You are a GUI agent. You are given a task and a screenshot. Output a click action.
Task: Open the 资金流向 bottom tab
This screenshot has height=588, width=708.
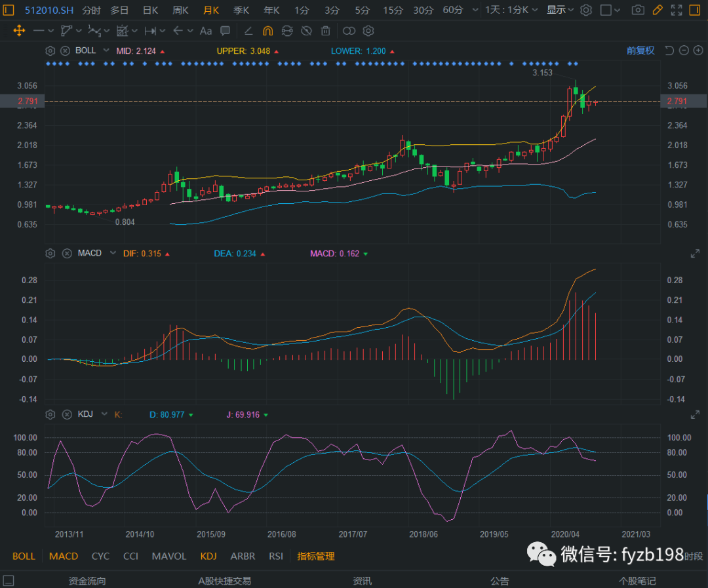[x=87, y=581]
